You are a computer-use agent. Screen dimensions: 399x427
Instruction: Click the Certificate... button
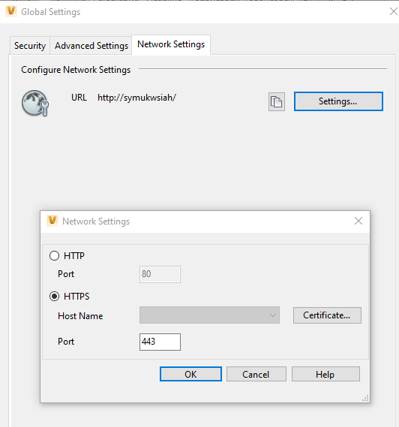pyautogui.click(x=327, y=315)
